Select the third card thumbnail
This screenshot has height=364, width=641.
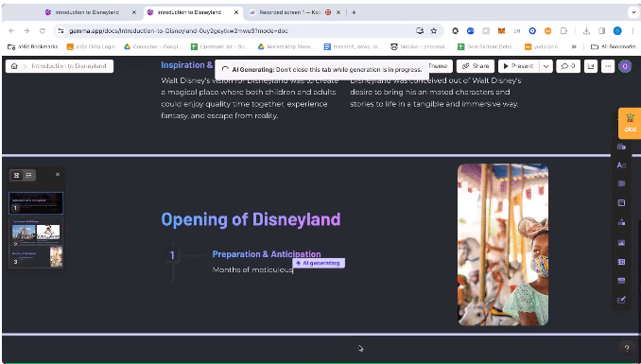tap(36, 257)
